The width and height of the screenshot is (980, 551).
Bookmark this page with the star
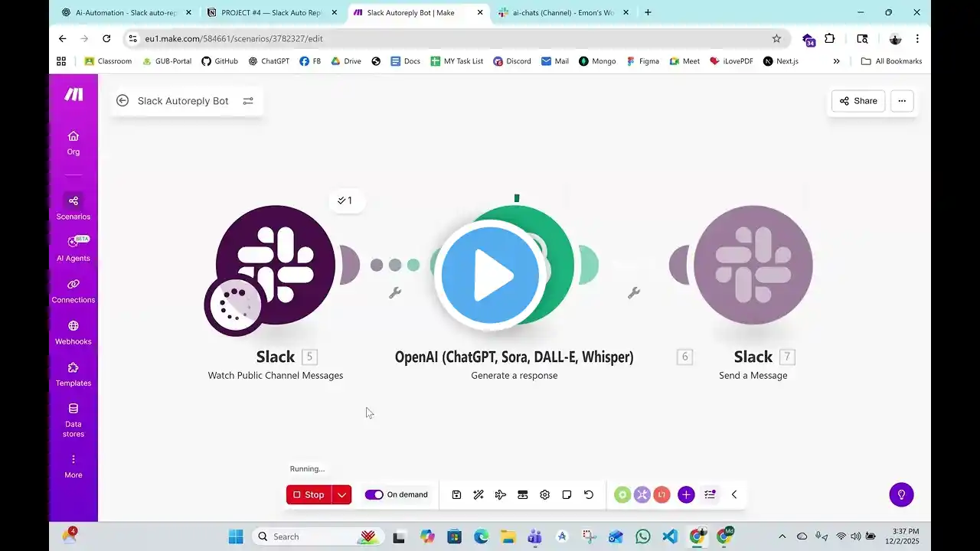coord(776,38)
